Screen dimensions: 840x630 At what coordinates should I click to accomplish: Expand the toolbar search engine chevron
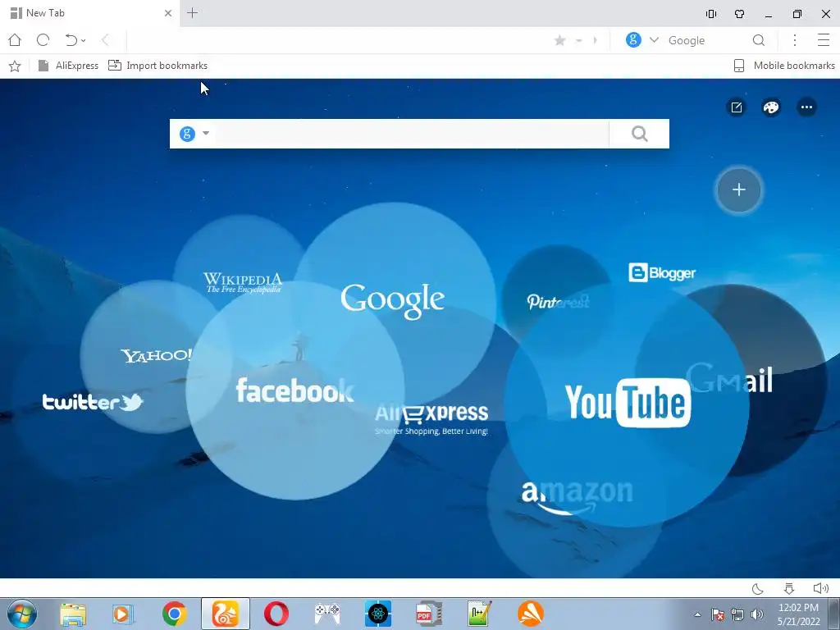[654, 40]
